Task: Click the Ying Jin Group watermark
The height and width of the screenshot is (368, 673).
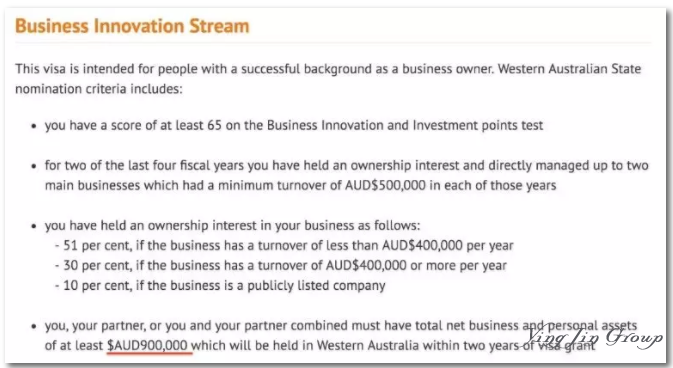Action: pos(594,337)
